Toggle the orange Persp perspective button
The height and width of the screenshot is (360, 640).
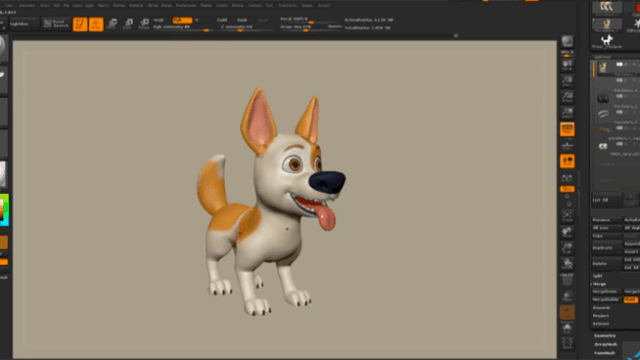pyautogui.click(x=567, y=129)
